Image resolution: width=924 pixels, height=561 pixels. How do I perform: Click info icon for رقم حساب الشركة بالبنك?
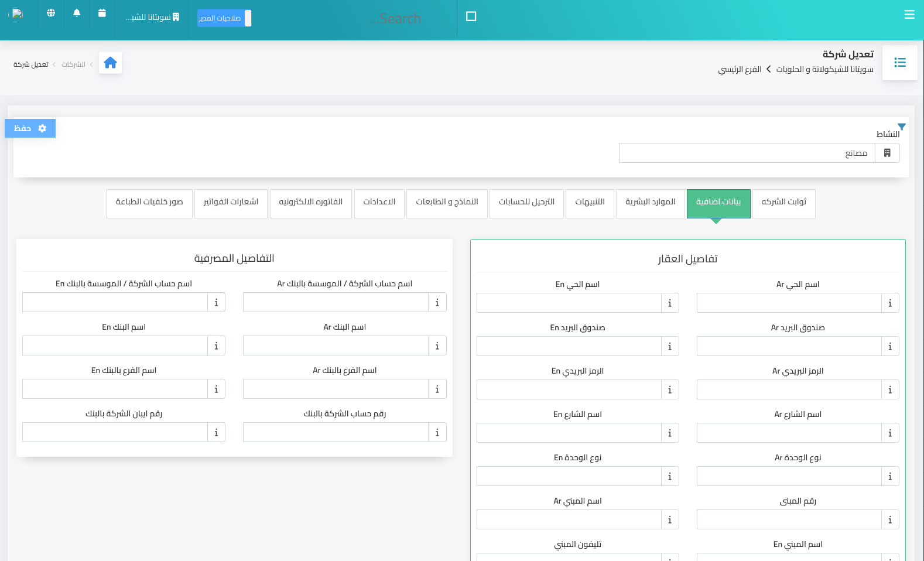437,432
